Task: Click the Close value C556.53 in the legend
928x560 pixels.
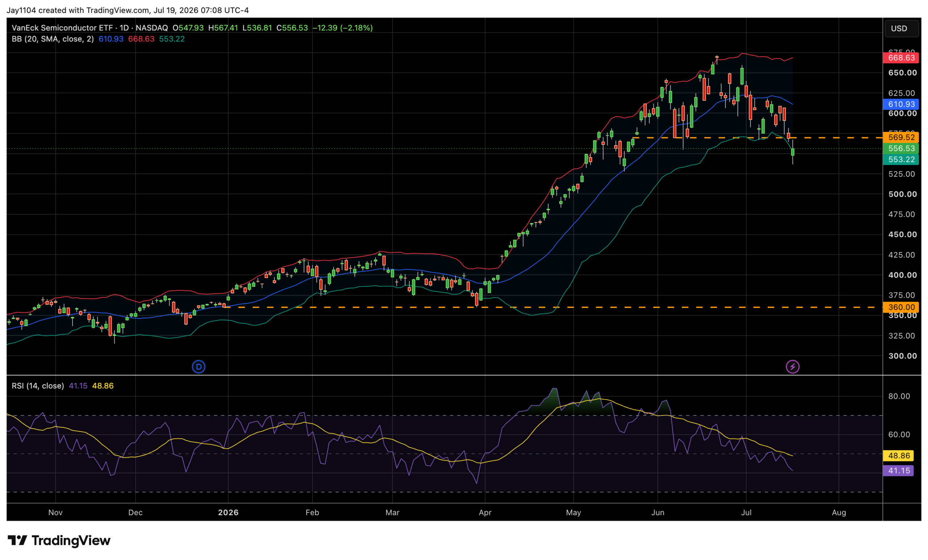Action: (x=292, y=28)
